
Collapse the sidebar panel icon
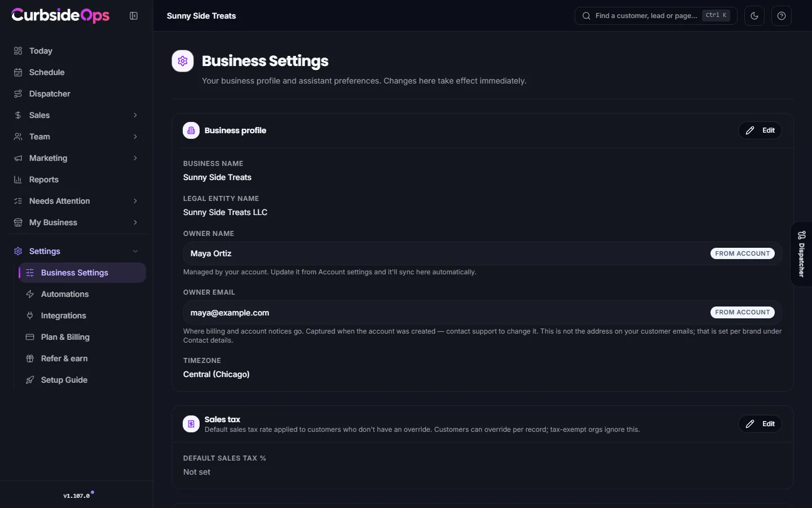pyautogui.click(x=134, y=16)
